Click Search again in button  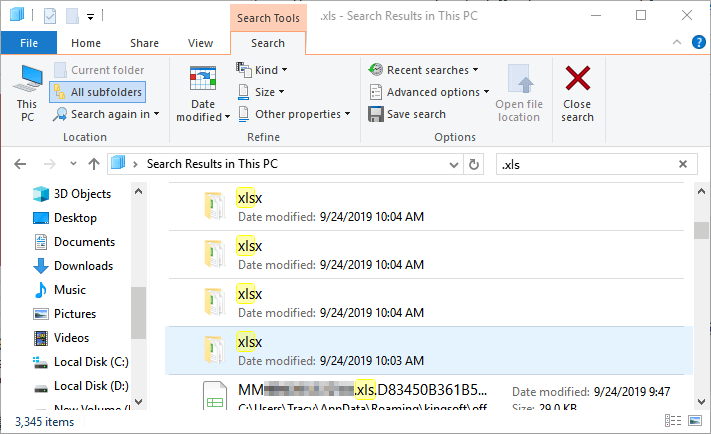click(x=103, y=114)
